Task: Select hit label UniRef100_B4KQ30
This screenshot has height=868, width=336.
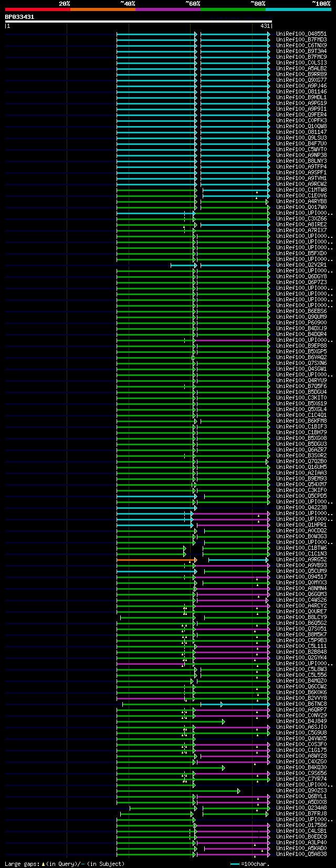Action: pyautogui.click(x=301, y=768)
